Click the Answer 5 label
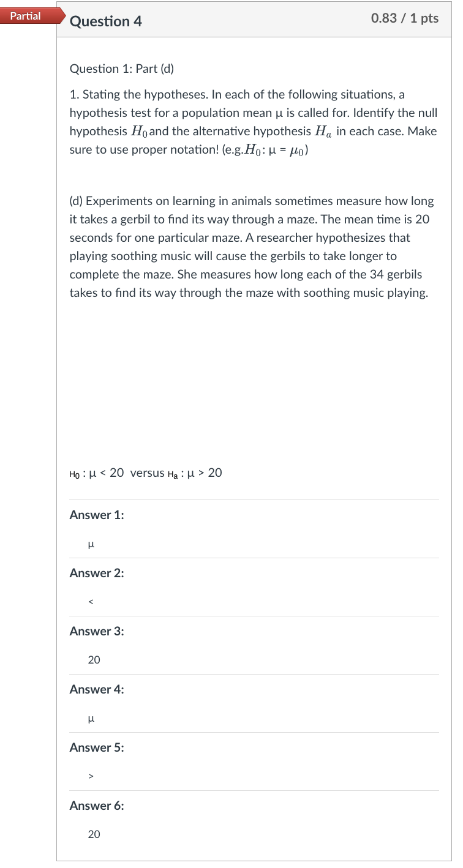 [96, 747]
